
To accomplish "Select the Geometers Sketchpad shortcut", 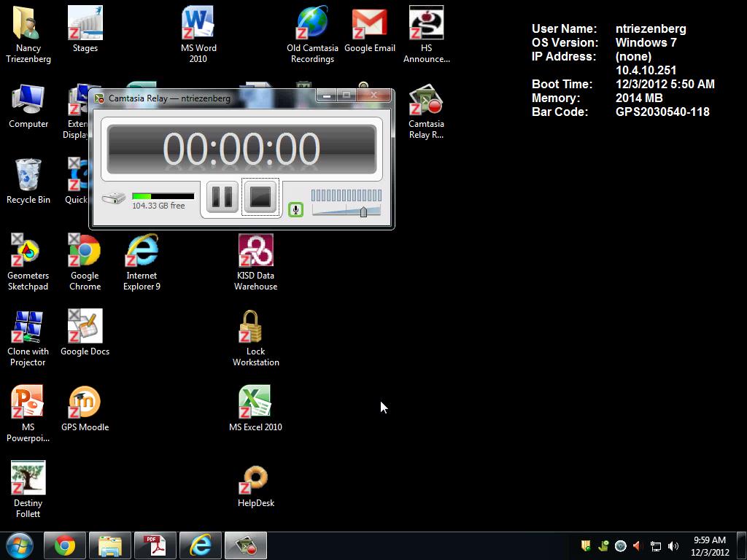I will (28, 262).
